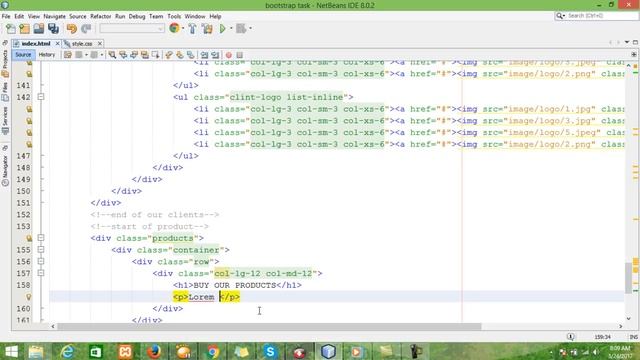The width and height of the screenshot is (640, 360).
Task: Click the notifications icon in status bar
Action: point(571,337)
